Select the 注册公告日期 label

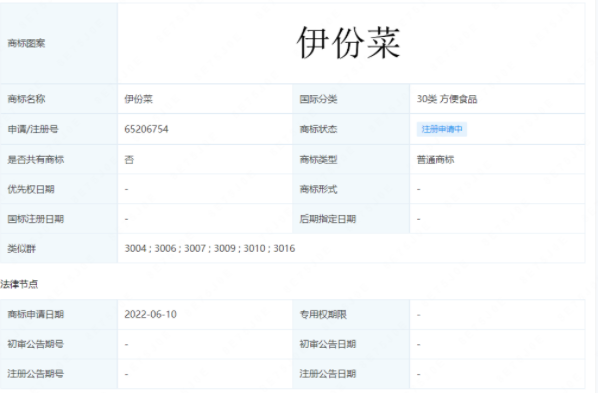[327, 374]
